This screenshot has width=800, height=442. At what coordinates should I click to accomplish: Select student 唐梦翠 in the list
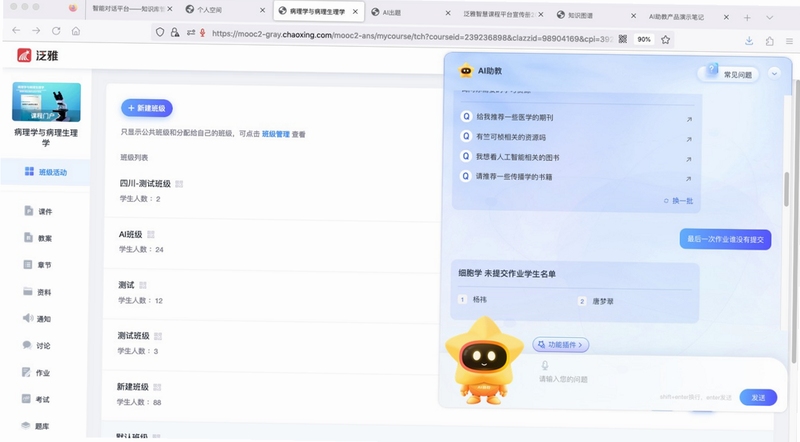tap(603, 302)
